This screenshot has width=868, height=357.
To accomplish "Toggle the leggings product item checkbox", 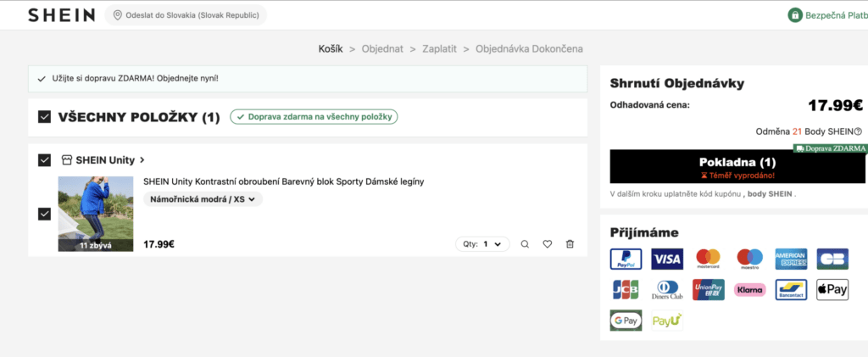I will (45, 214).
